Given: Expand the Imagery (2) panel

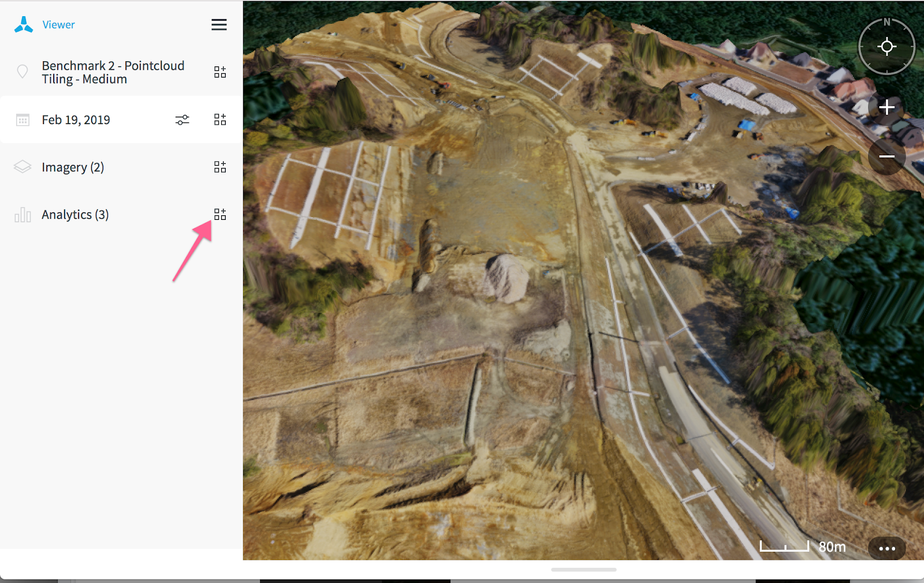Looking at the screenshot, I should (x=220, y=167).
